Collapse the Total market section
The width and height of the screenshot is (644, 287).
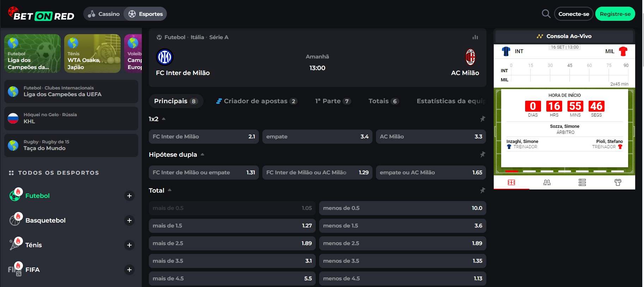pos(170,190)
